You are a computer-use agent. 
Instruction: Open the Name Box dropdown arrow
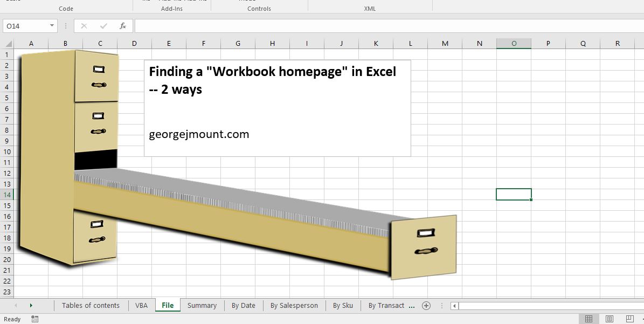[52, 25]
